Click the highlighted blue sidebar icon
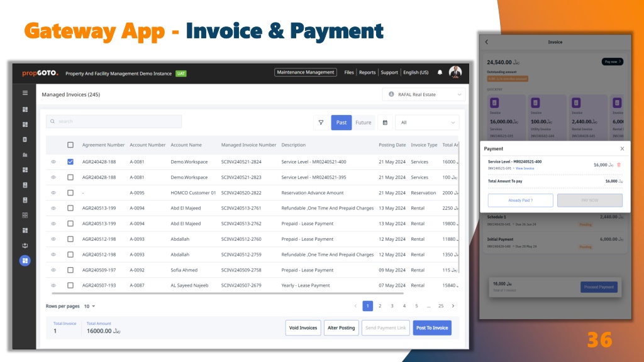 click(25, 261)
